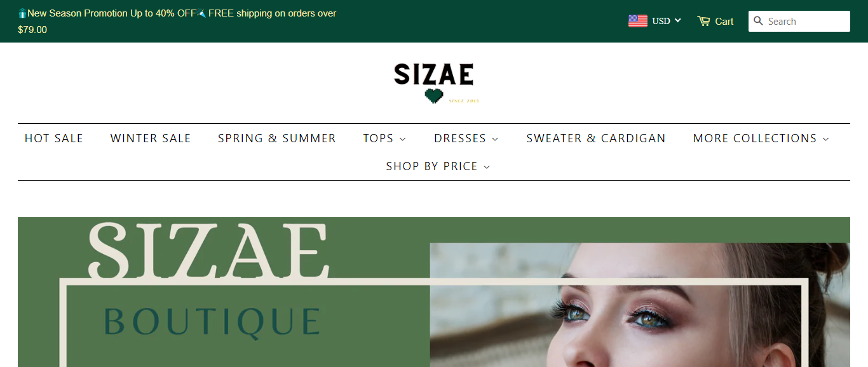The height and width of the screenshot is (367, 868).
Task: Go to SPRING & SUMMER collection
Action: coord(277,138)
